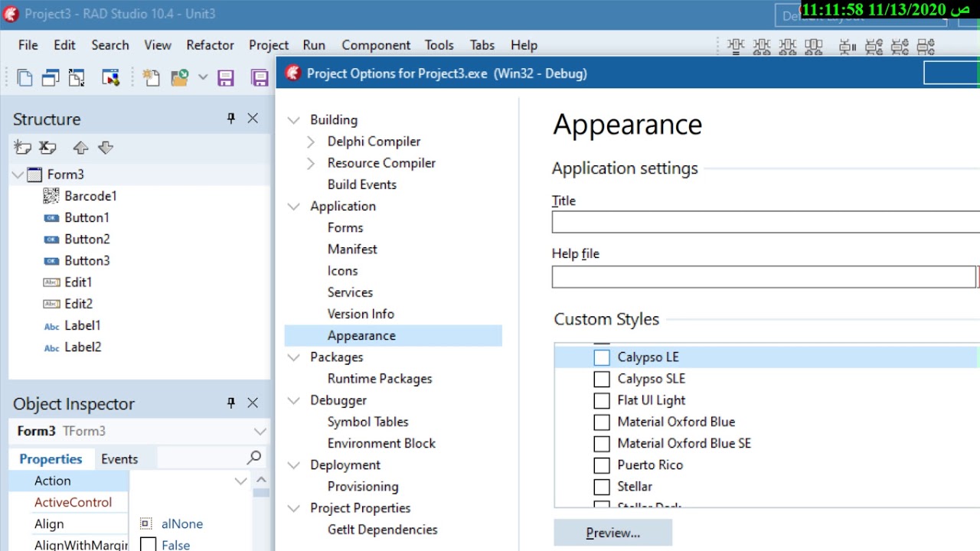
Task: Select Button2 in the Structure tree
Action: pos(87,240)
